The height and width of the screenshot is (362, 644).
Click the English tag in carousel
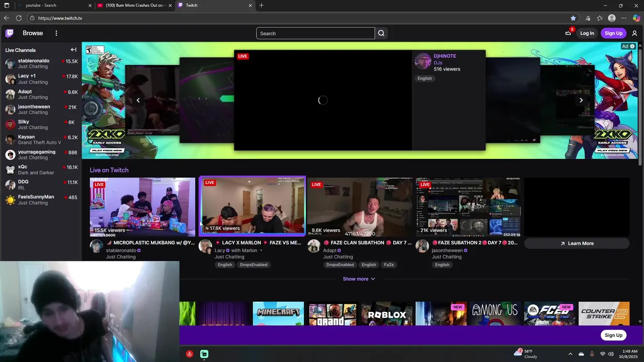(425, 78)
